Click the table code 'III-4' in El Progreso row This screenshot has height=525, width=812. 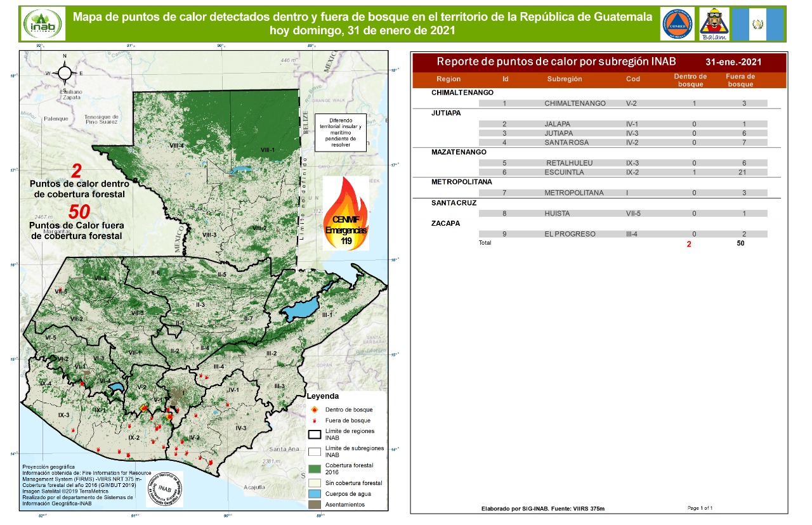coord(632,234)
